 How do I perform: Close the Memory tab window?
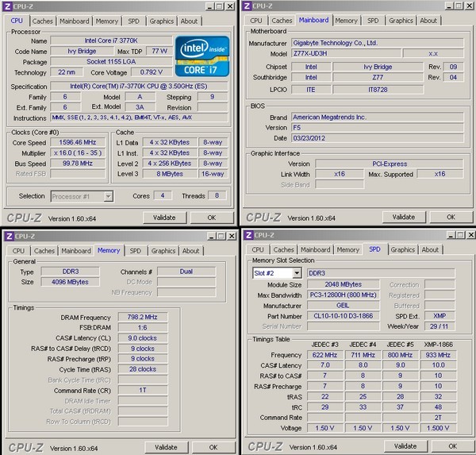click(x=232, y=236)
